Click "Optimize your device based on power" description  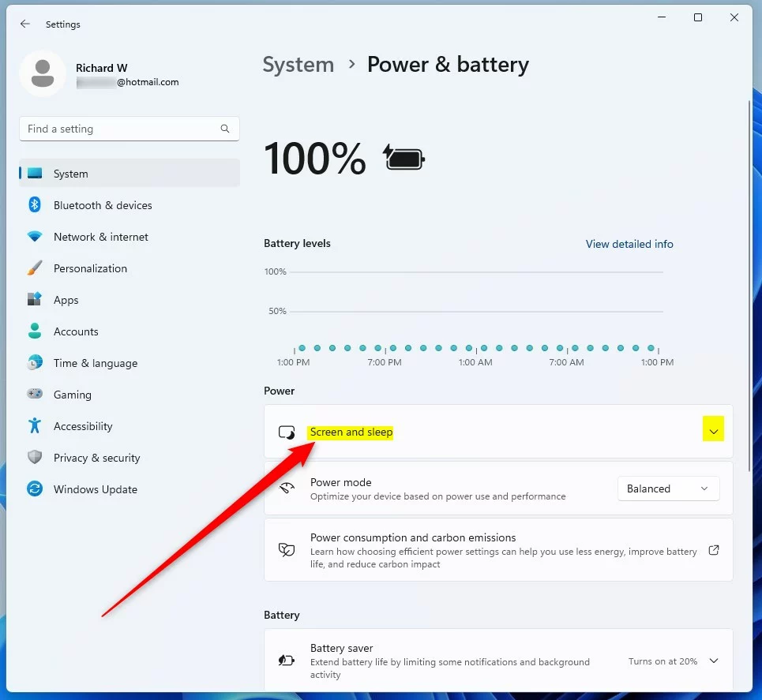pos(437,496)
